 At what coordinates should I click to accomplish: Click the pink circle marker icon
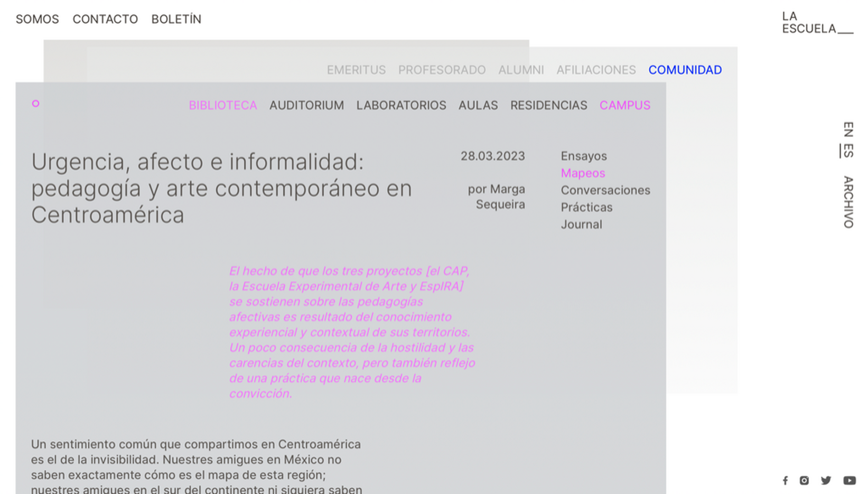pos(35,103)
